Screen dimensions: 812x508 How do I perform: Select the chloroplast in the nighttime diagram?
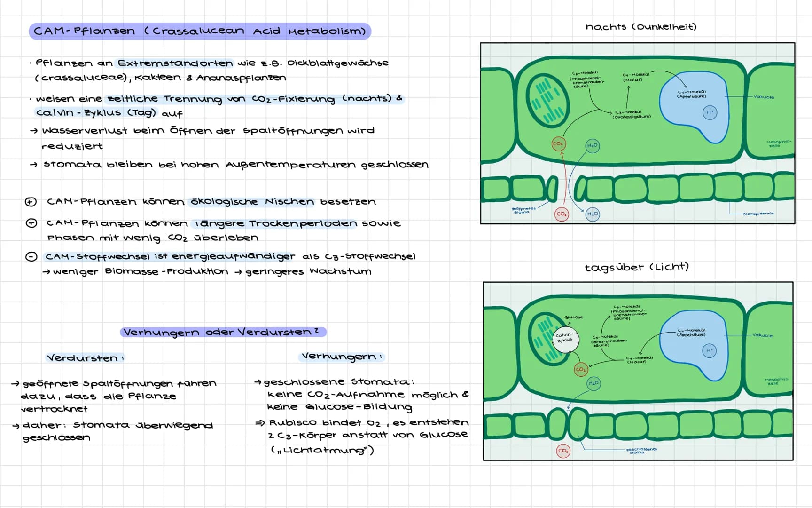(x=547, y=101)
